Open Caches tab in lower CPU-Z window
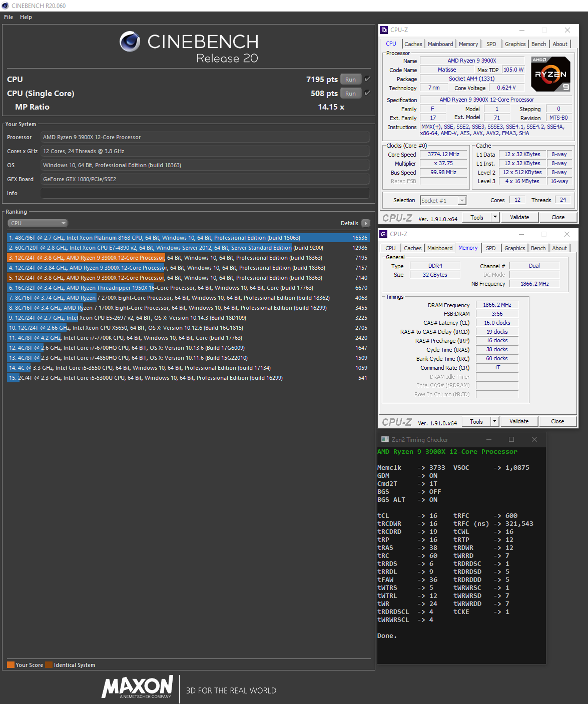 click(413, 248)
